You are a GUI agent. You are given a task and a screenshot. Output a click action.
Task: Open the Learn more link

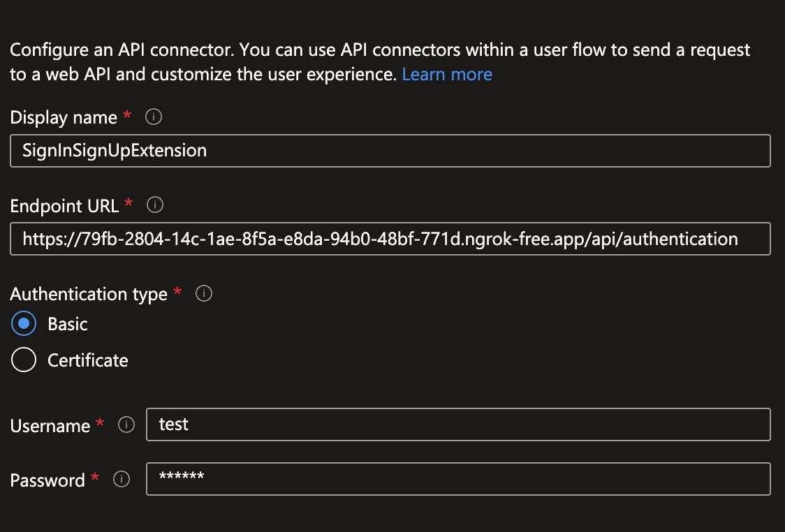point(447,73)
